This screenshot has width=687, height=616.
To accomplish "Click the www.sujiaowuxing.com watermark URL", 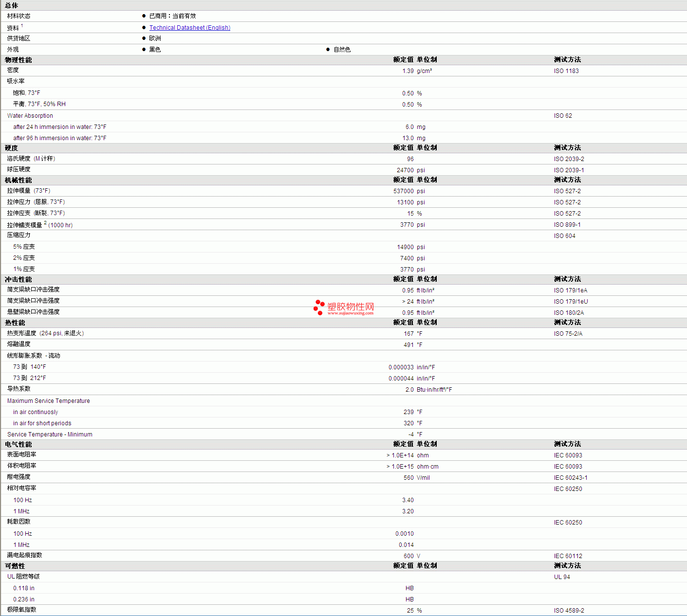I will tap(350, 313).
